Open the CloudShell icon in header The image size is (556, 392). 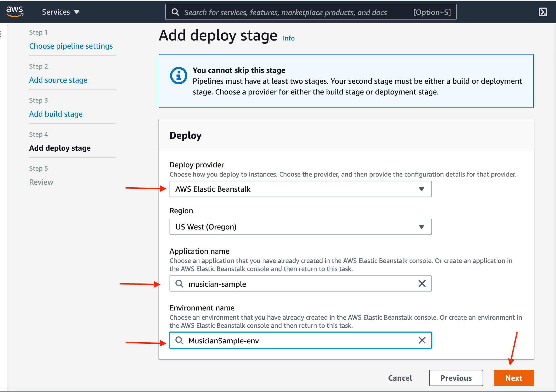(x=543, y=12)
